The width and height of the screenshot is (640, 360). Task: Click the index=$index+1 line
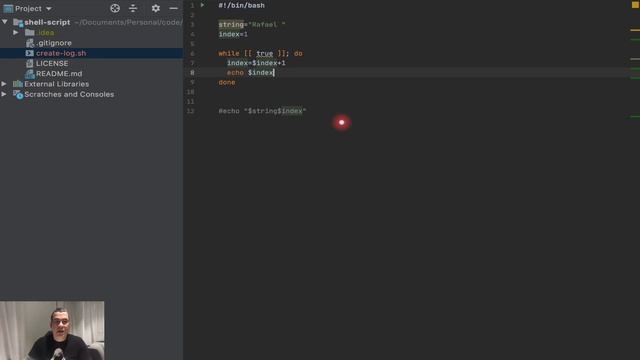(x=256, y=63)
